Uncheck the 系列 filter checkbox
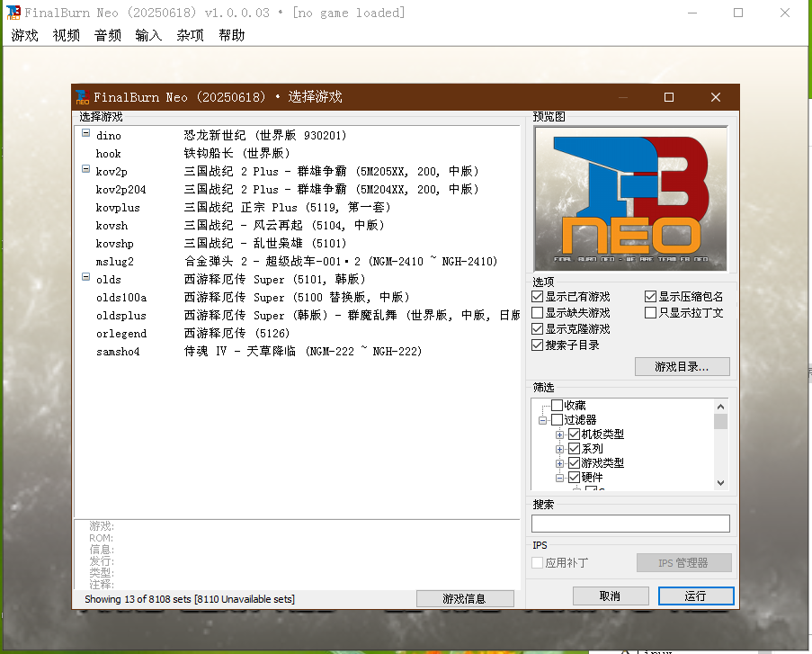 574,449
